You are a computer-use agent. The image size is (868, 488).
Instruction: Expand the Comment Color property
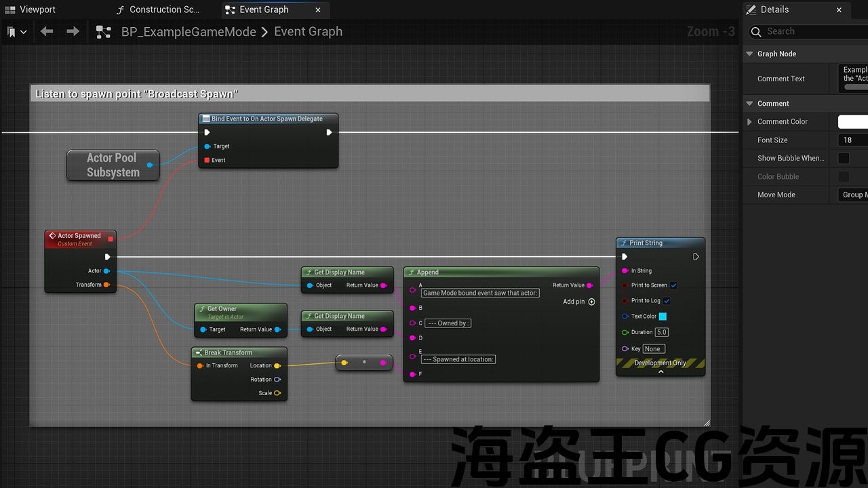click(x=749, y=122)
